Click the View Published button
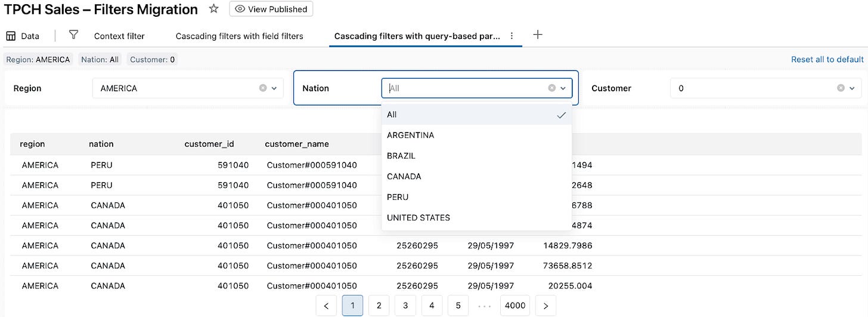 (271, 9)
